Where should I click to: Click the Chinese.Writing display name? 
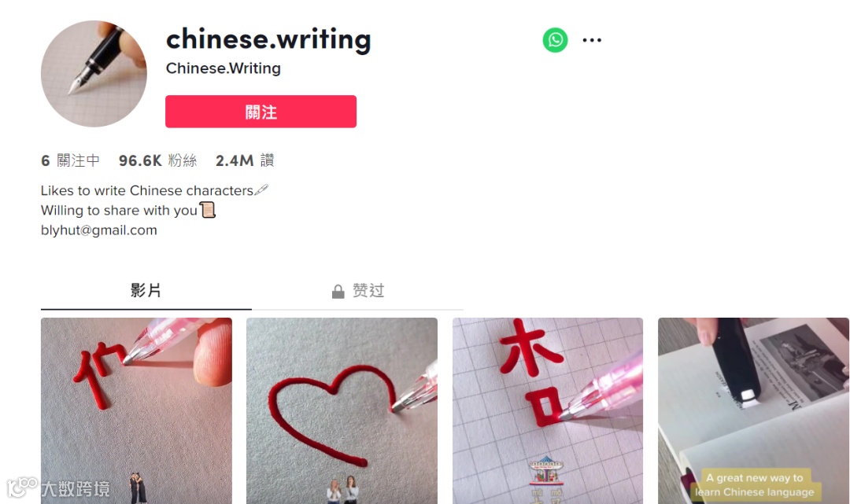coord(224,68)
